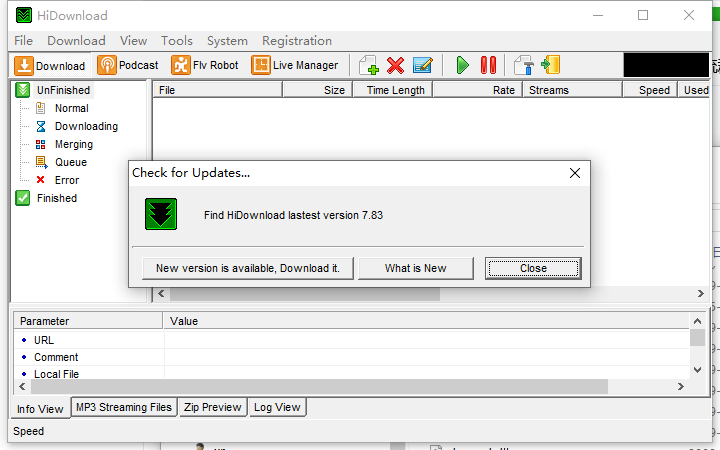Select the URL parameter row
720x450 pixels.
pos(351,340)
